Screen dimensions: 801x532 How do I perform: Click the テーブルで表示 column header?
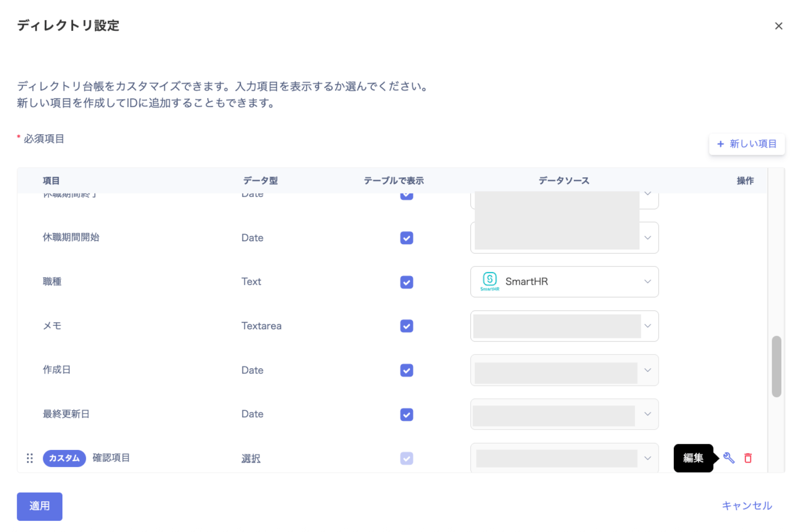click(x=393, y=180)
